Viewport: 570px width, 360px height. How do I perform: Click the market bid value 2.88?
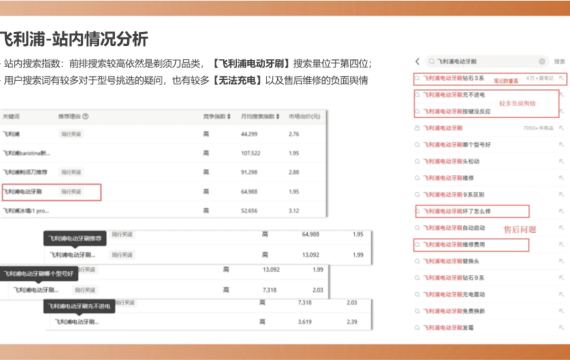tap(294, 172)
